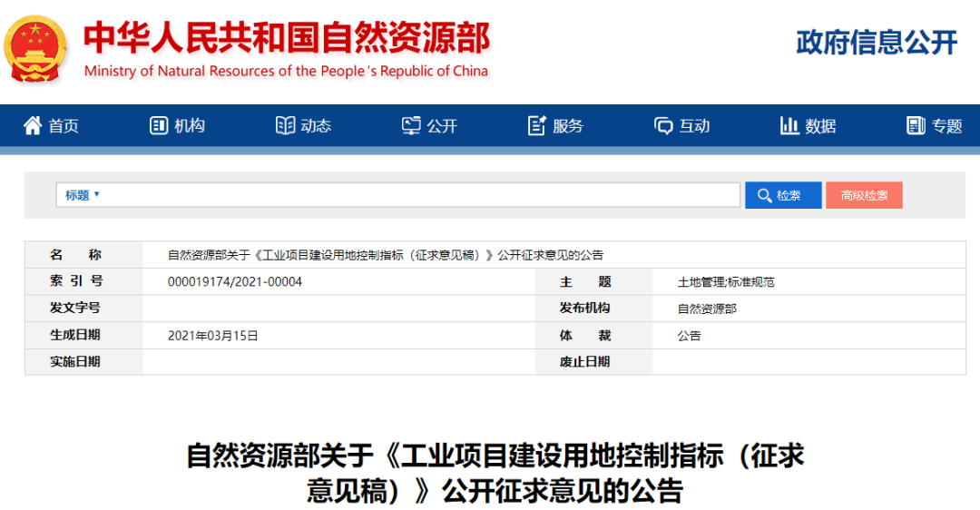Screen dimensions: 980x510
Task: Click the newspaper icon beside 专题
Action: (x=916, y=125)
